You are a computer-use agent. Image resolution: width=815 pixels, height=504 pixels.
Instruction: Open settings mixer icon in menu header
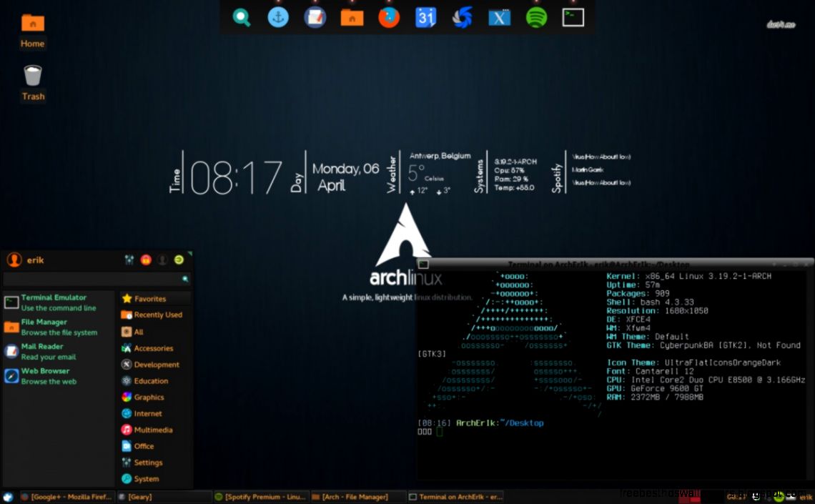click(129, 260)
